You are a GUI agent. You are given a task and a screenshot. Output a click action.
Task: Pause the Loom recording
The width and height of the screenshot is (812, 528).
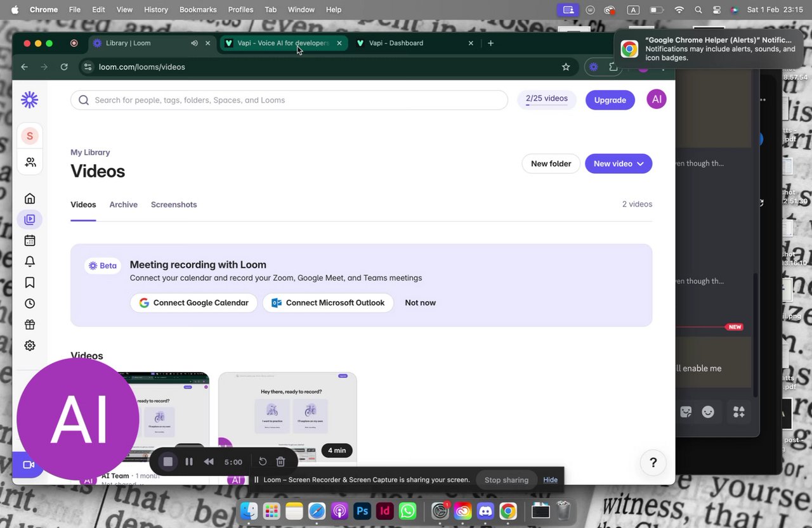(188, 461)
